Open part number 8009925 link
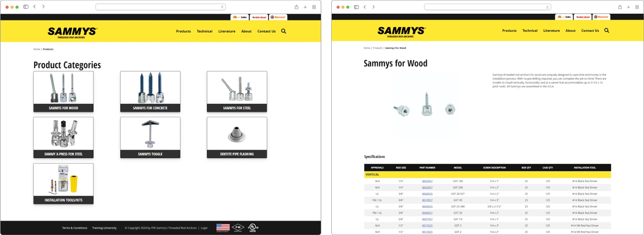 coord(427,207)
